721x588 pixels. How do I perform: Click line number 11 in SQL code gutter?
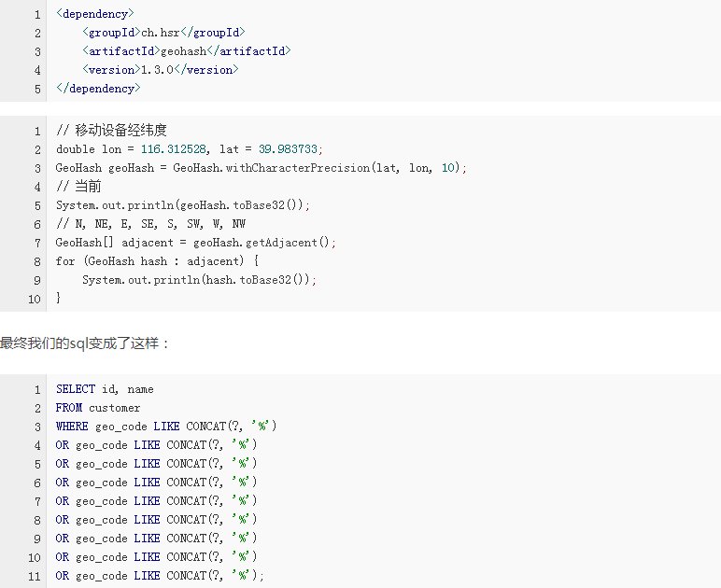35,577
